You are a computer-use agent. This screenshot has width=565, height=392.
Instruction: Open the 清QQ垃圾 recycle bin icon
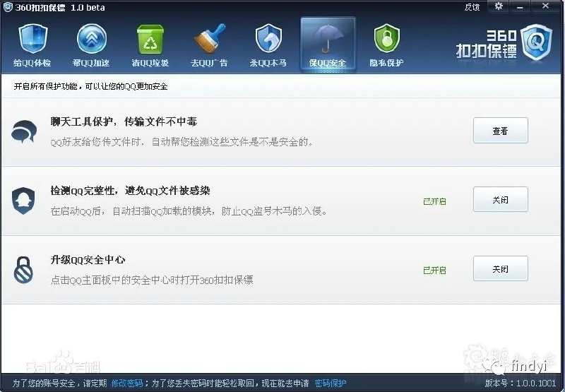tap(150, 39)
